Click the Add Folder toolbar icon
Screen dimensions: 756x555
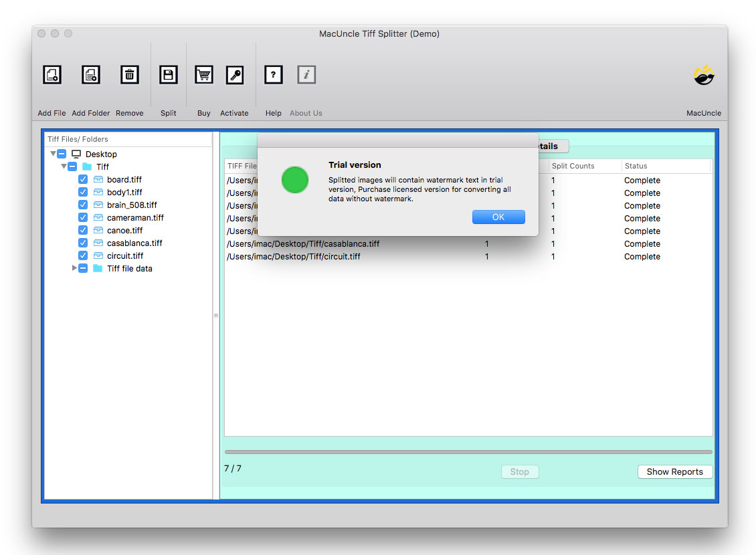[x=91, y=75]
